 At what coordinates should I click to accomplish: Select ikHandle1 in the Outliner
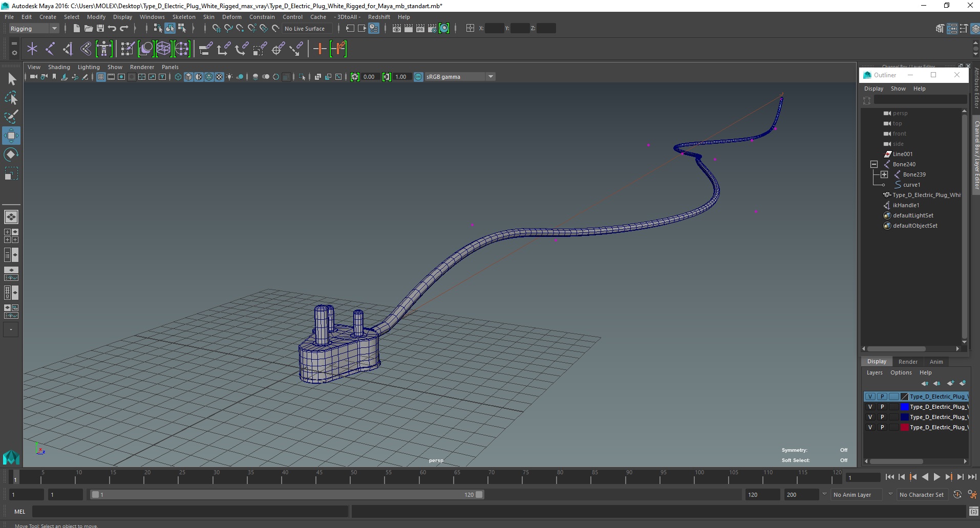[x=906, y=205]
